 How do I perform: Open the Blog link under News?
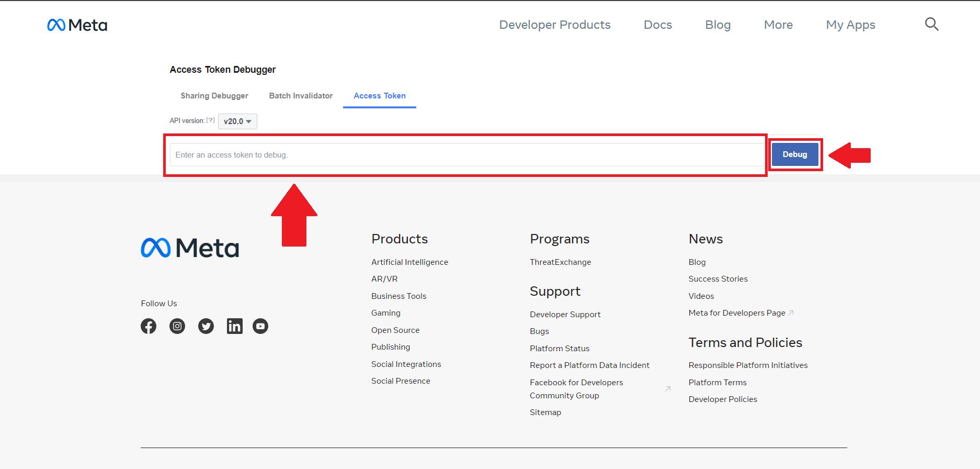pos(697,262)
